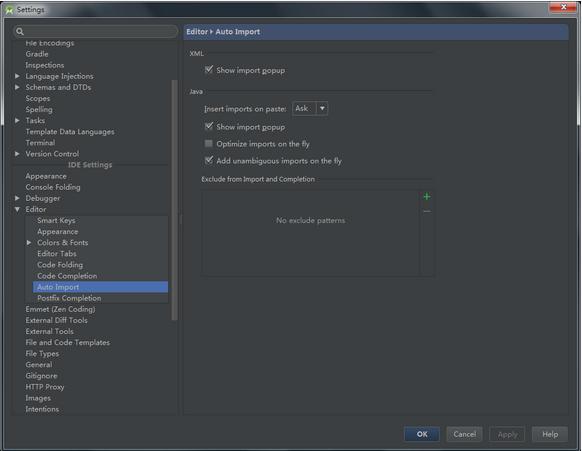Viewport: 582px width, 451px height.
Task: Expand Language Injections tree node
Action: [x=17, y=76]
